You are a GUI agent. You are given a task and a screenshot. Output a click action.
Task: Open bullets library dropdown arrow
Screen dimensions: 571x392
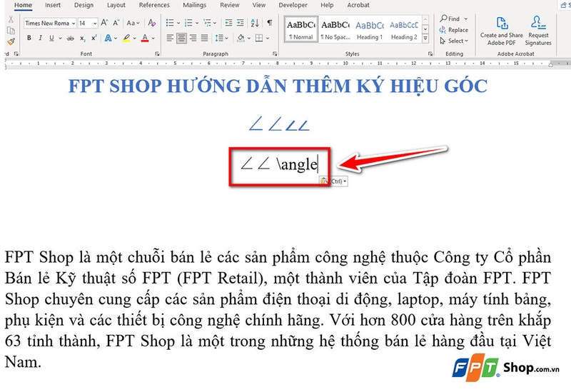(x=178, y=23)
